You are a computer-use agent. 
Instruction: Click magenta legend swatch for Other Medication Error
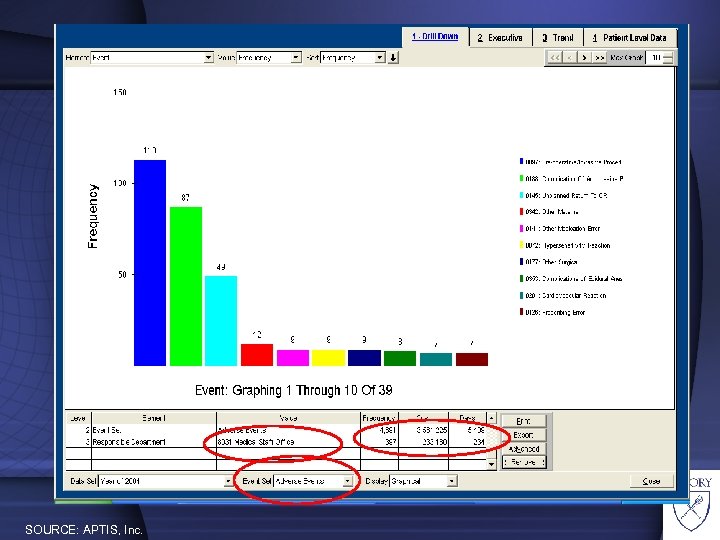tap(521, 228)
